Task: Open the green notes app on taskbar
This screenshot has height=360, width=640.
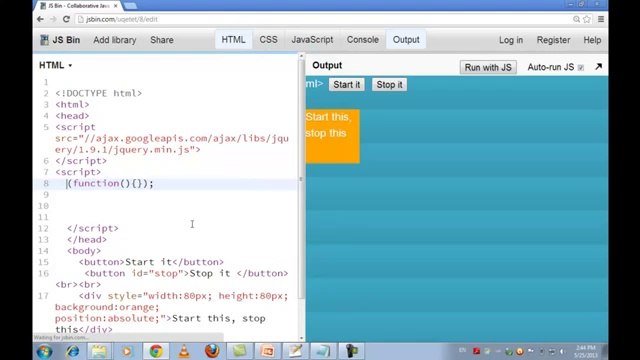Action: pos(240,351)
